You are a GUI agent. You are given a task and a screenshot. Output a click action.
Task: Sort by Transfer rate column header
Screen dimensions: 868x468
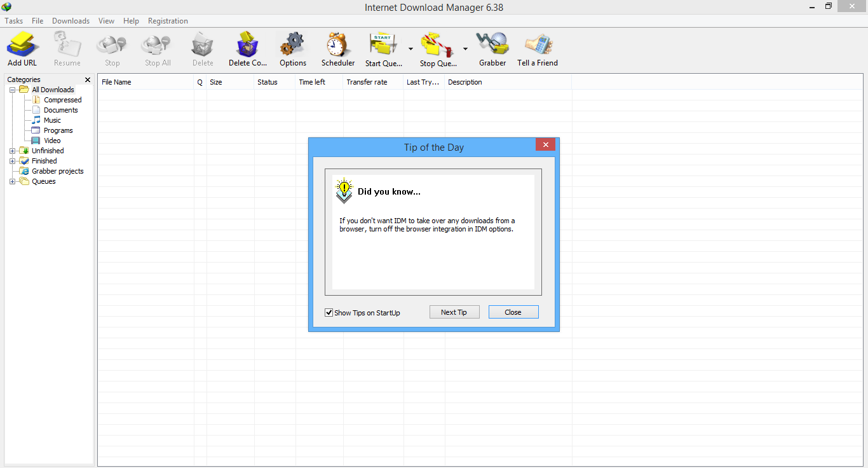click(374, 82)
